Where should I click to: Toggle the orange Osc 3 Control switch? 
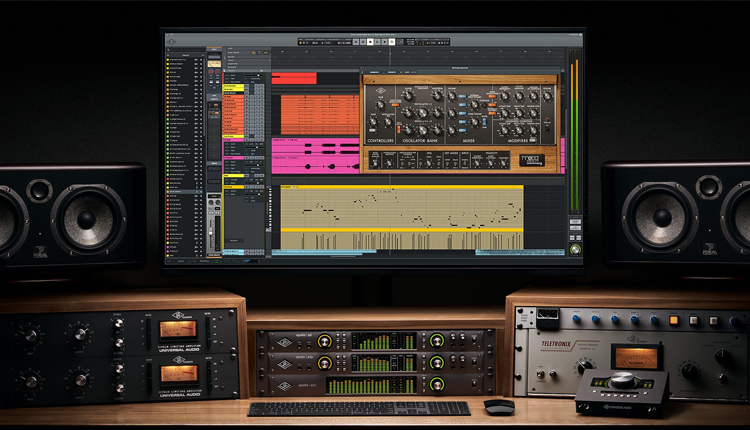point(399,129)
